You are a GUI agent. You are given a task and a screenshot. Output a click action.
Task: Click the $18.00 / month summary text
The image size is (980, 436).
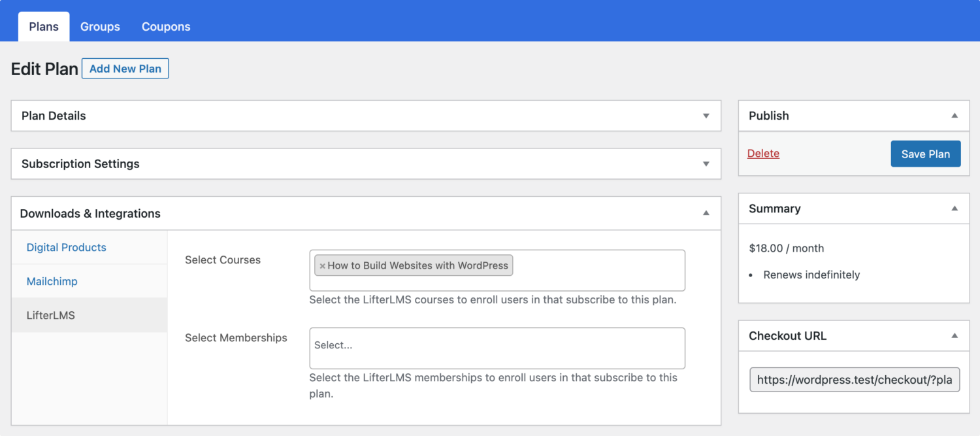click(787, 248)
